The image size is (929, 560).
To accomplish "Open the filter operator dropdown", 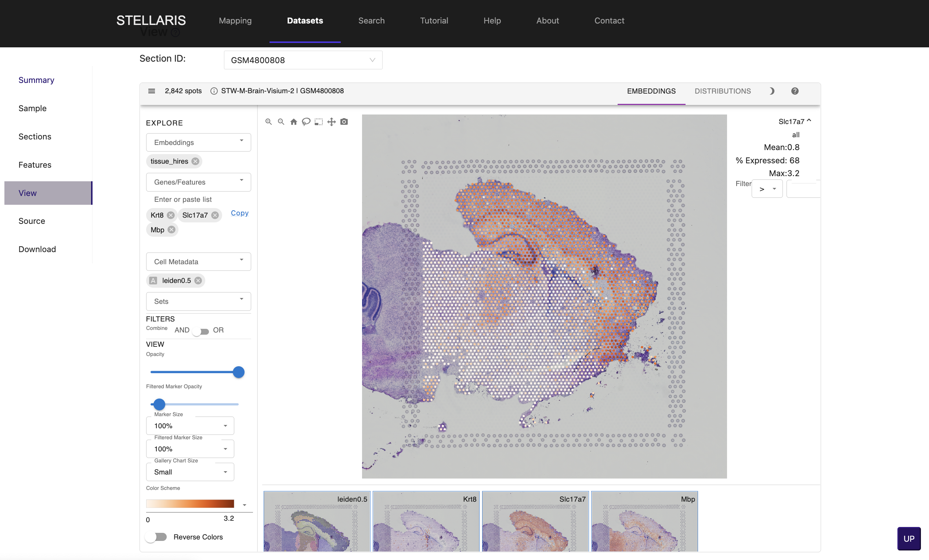I will [x=767, y=189].
